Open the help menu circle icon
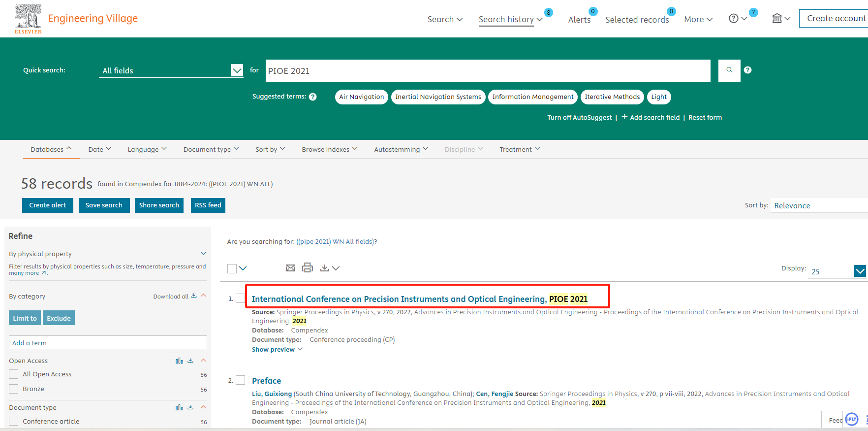 [x=733, y=19]
